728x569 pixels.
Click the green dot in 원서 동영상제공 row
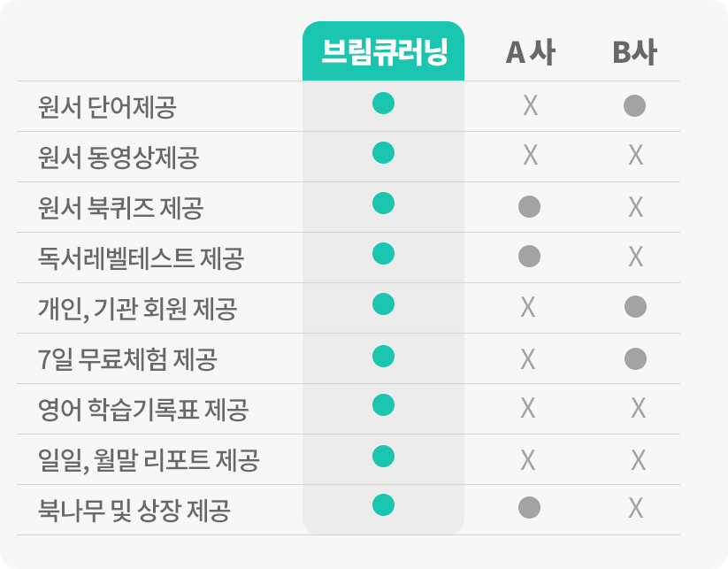click(x=384, y=153)
